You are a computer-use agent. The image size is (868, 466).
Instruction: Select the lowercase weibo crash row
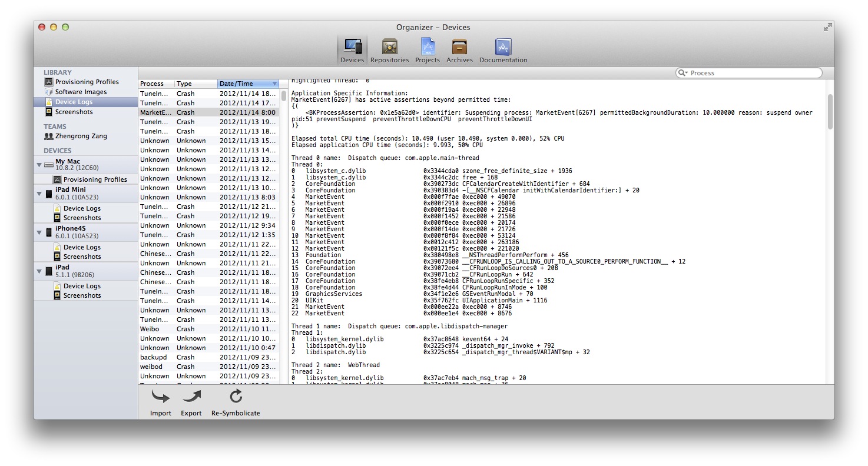[x=209, y=367]
